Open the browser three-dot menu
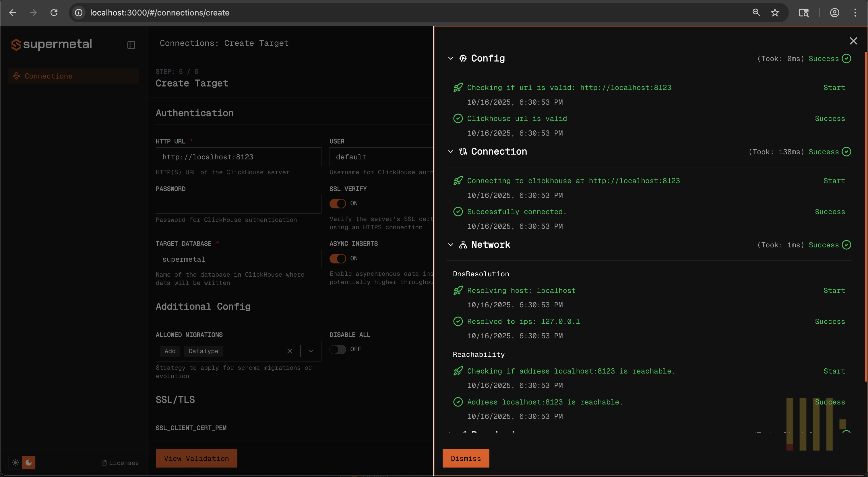 pos(856,12)
